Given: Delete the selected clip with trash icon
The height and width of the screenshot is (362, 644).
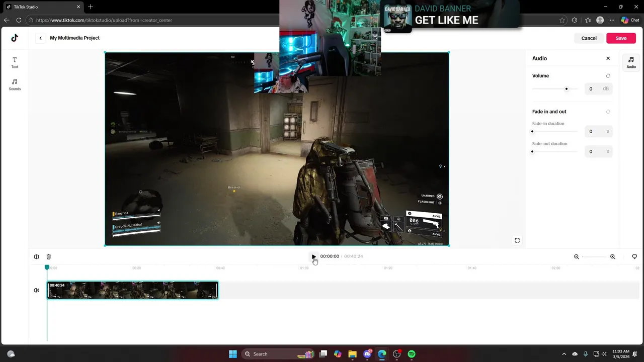Looking at the screenshot, I should tap(48, 257).
